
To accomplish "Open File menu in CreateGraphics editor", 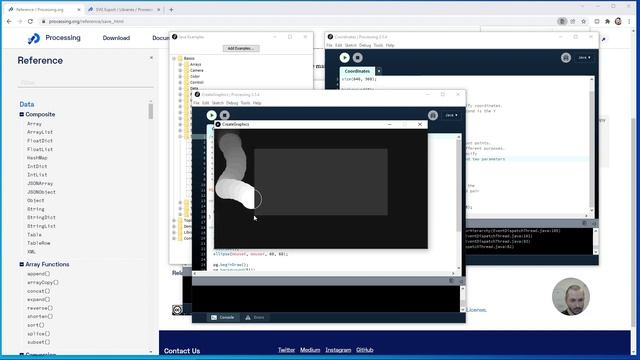I will (196, 103).
